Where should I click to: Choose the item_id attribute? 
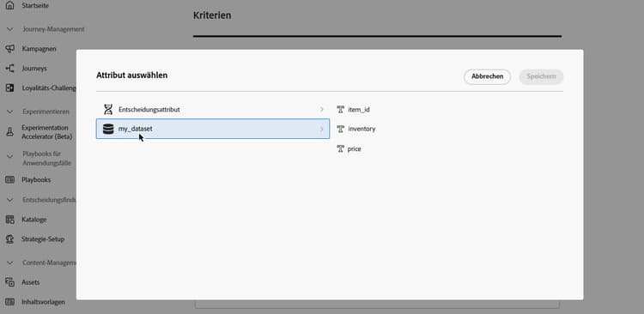(x=353, y=110)
